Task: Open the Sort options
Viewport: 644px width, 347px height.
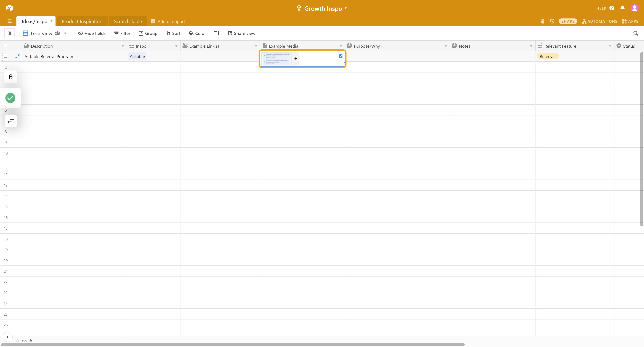Action: click(x=173, y=33)
